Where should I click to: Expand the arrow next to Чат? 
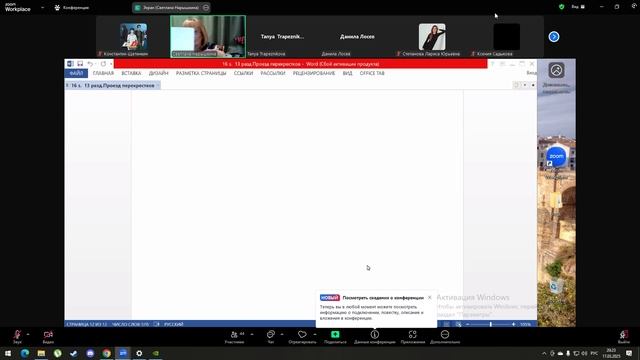point(282,334)
